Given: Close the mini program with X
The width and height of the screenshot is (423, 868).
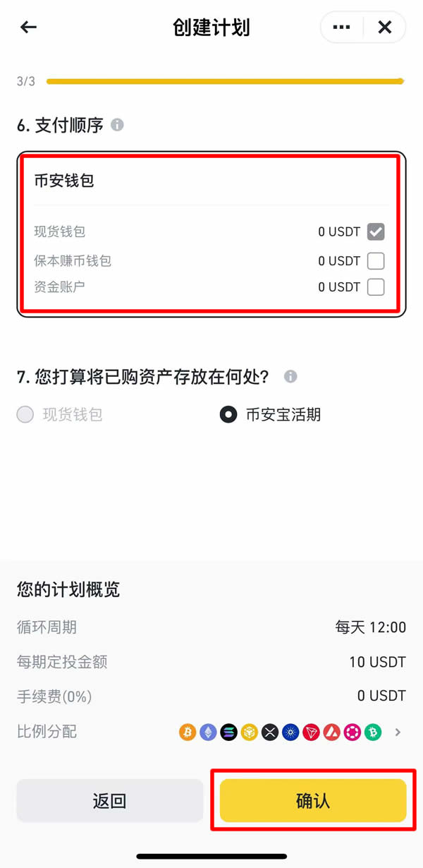Looking at the screenshot, I should 385,28.
